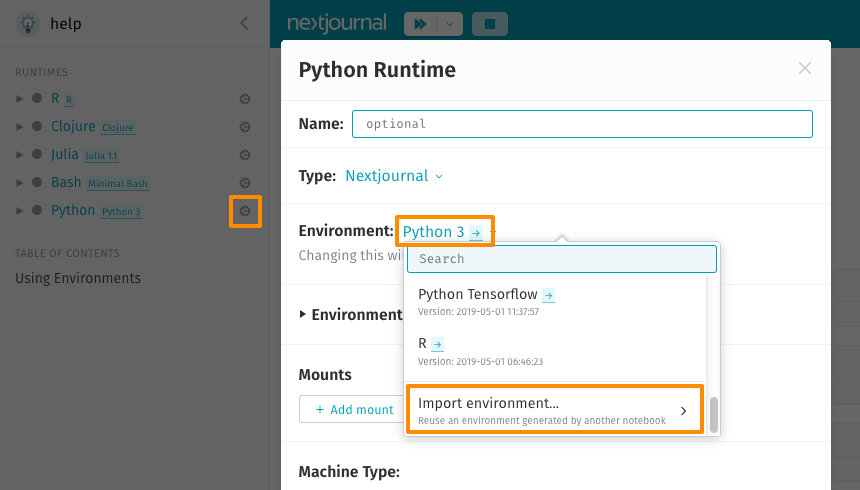
Task: Collapse the sidebar with the left chevron
Action: tap(245, 23)
